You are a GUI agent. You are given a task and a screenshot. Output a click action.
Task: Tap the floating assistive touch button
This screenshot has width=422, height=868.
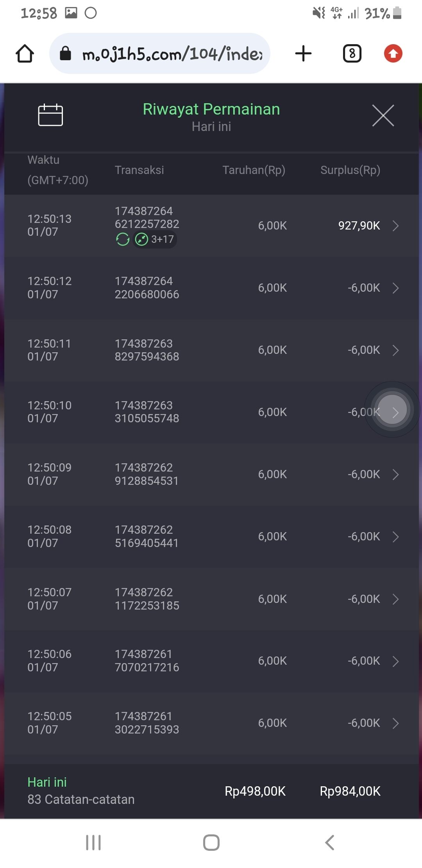tap(392, 409)
